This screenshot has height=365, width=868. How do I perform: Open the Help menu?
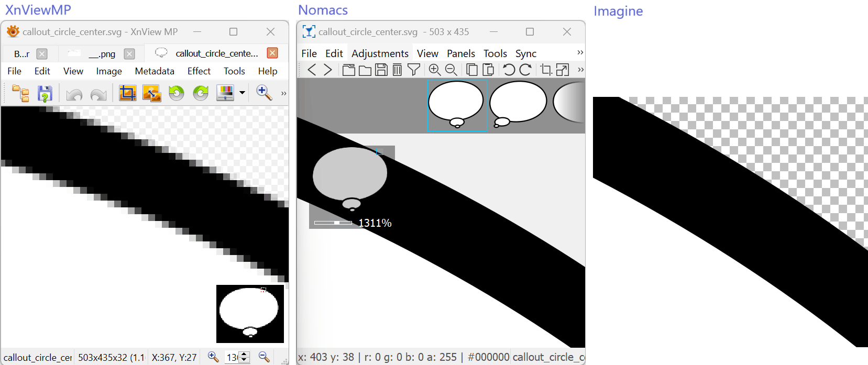point(268,71)
